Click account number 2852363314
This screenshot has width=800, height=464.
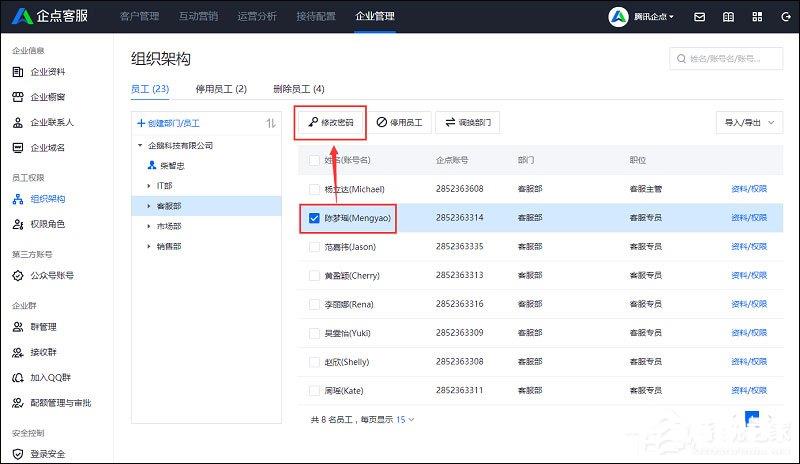[x=460, y=218]
